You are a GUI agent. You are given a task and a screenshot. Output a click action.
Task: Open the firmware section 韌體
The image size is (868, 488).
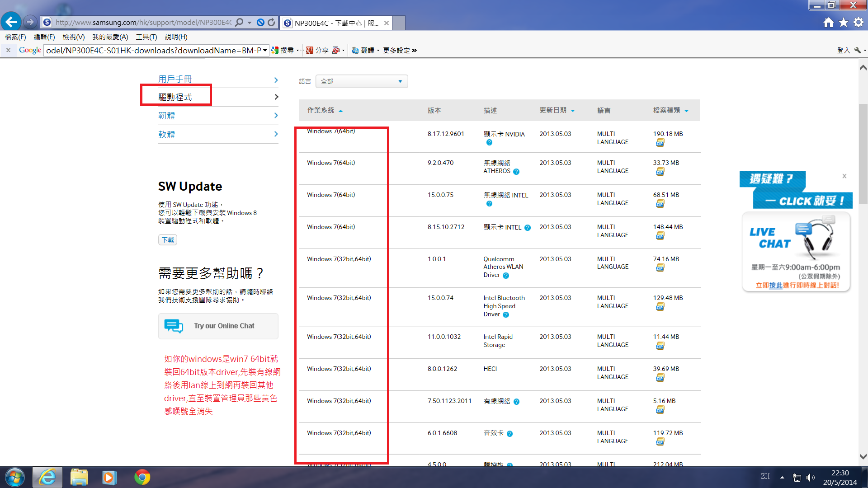218,116
